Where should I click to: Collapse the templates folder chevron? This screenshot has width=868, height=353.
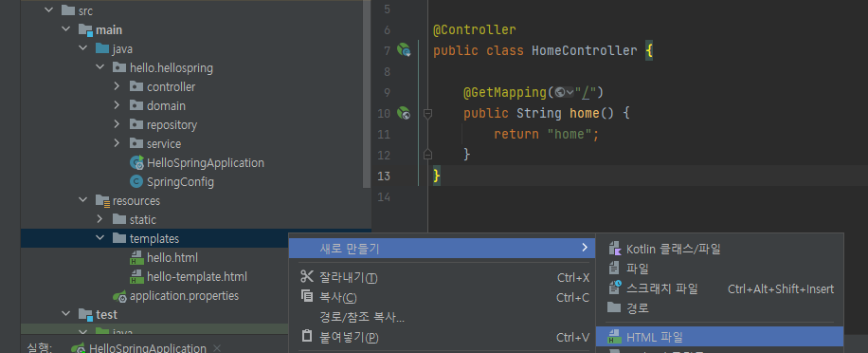coord(100,238)
